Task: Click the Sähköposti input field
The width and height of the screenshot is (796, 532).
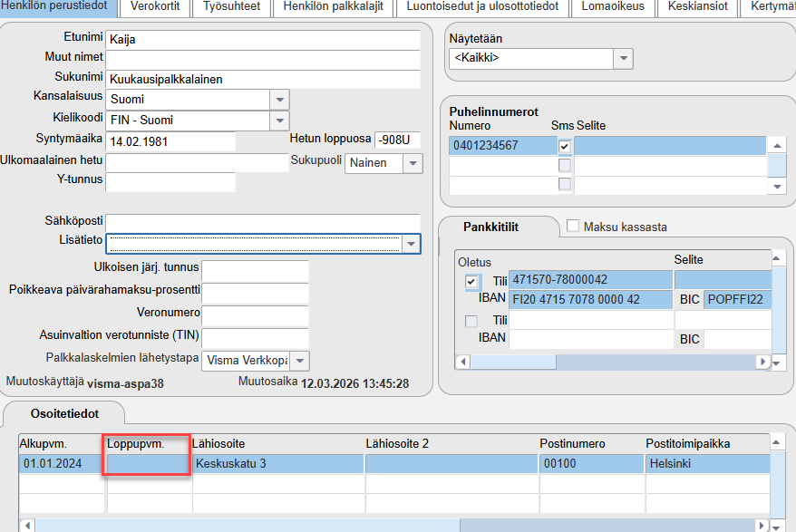Action: coord(263,223)
